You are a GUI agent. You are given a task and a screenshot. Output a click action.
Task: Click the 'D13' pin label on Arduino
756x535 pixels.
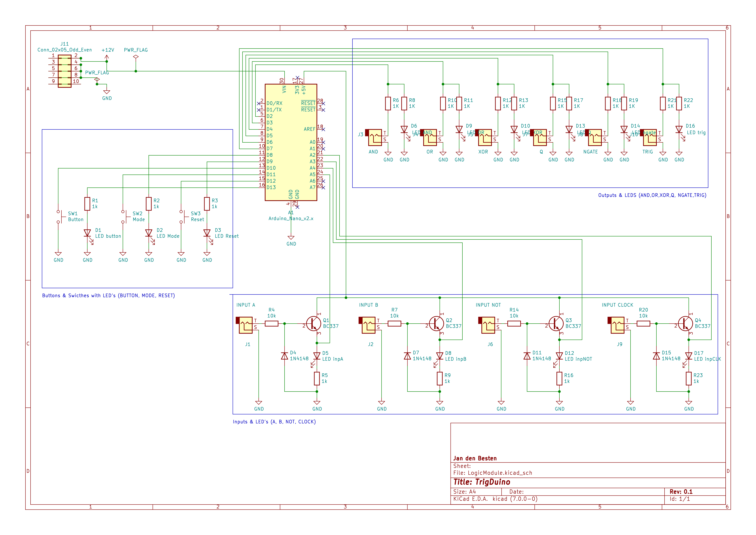pyautogui.click(x=271, y=187)
